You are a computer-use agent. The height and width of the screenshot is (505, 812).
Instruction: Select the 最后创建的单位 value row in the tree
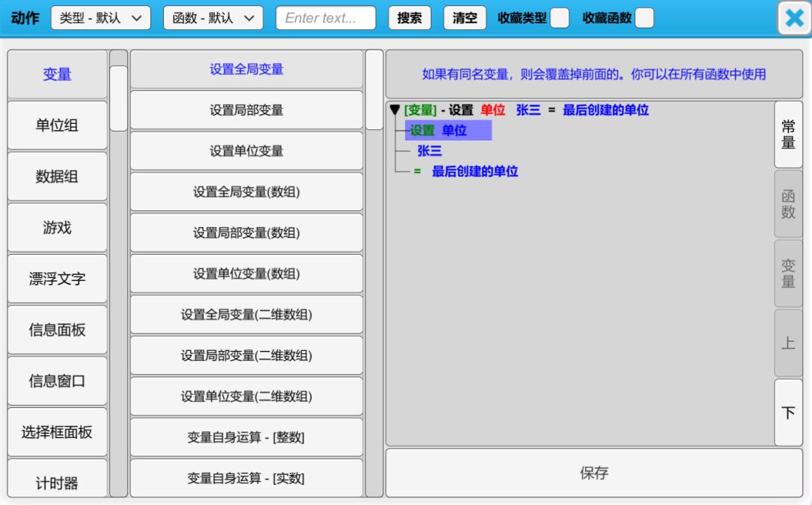(x=474, y=171)
